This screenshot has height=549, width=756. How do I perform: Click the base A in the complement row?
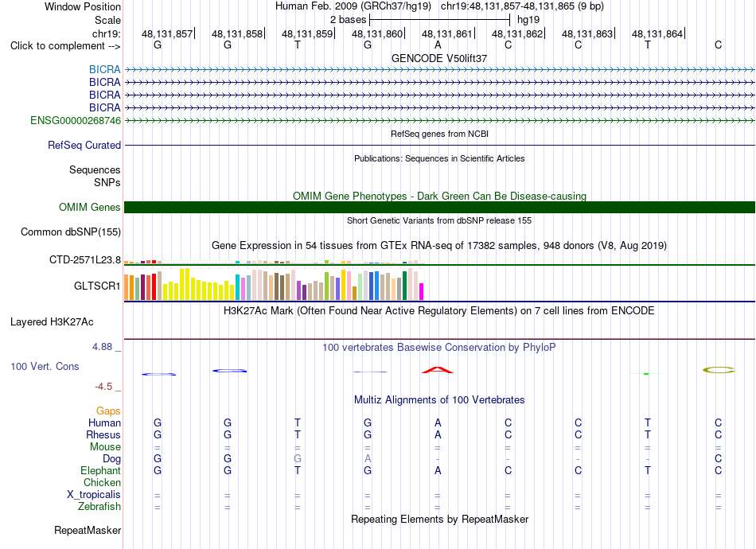(x=438, y=45)
